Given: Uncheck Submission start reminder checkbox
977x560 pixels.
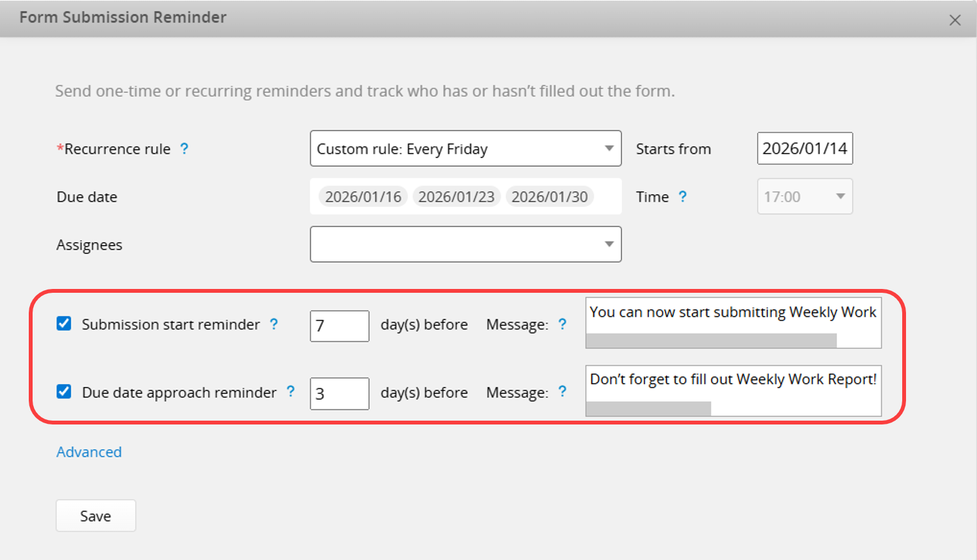Looking at the screenshot, I should (x=64, y=323).
